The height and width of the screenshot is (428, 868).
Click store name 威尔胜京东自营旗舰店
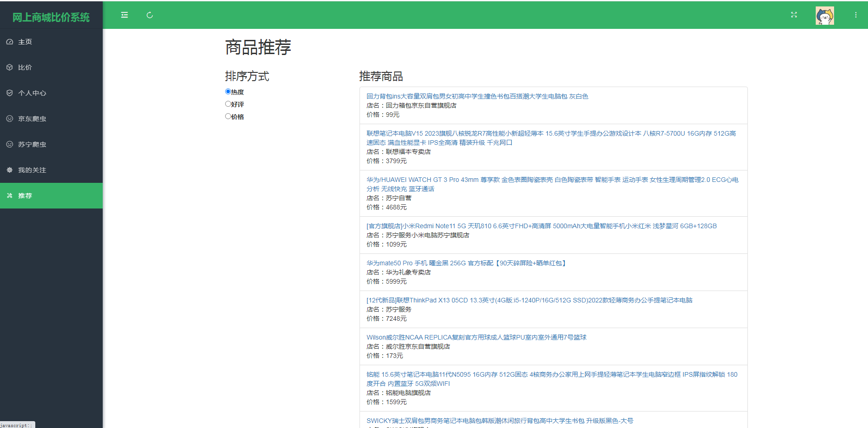pyautogui.click(x=418, y=346)
